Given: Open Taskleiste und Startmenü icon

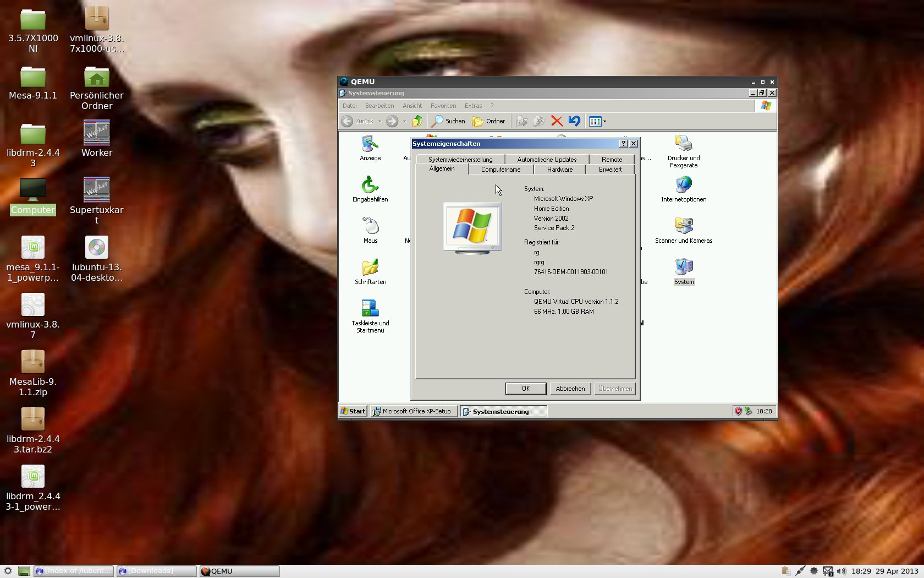Looking at the screenshot, I should click(x=370, y=309).
